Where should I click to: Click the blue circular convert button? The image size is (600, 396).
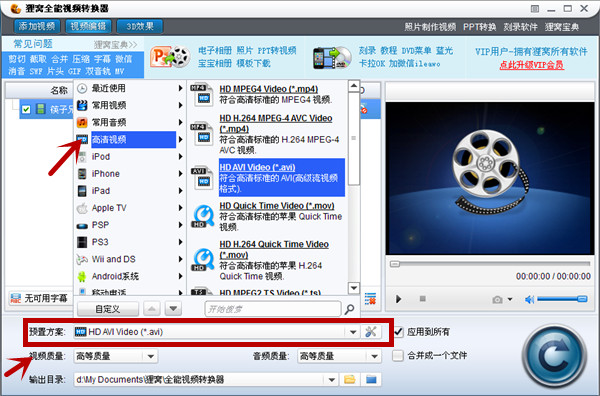pyautogui.click(x=554, y=356)
